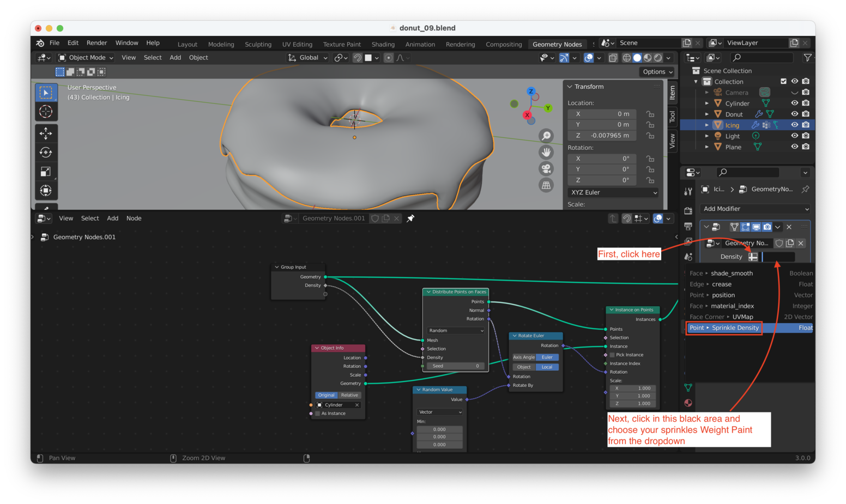
Task: Toggle Pick Instance checkbox in node
Action: click(612, 355)
